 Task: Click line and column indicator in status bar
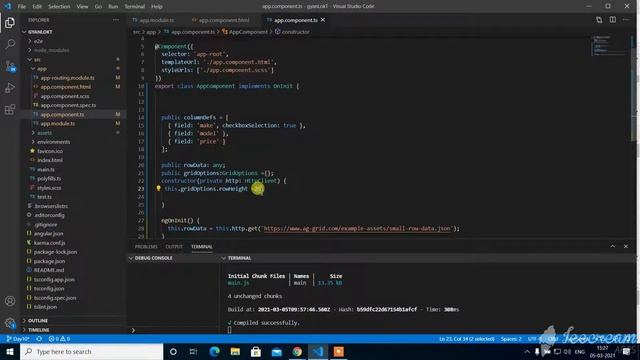[467, 339]
